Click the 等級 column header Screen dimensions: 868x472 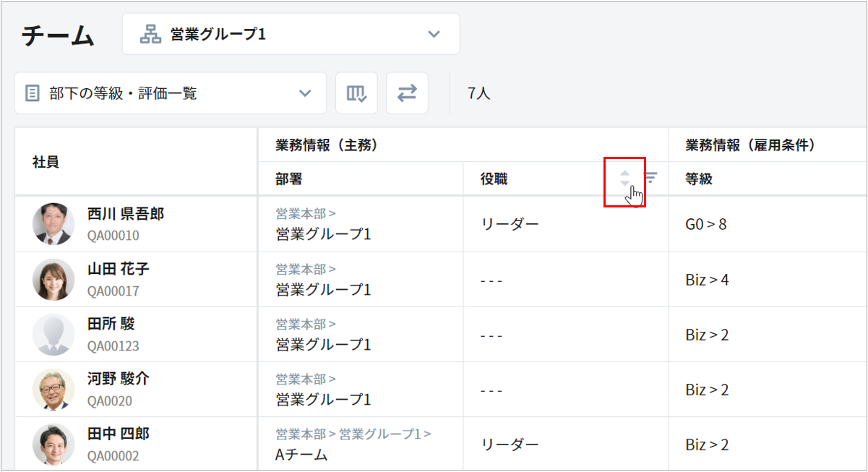pyautogui.click(x=699, y=179)
